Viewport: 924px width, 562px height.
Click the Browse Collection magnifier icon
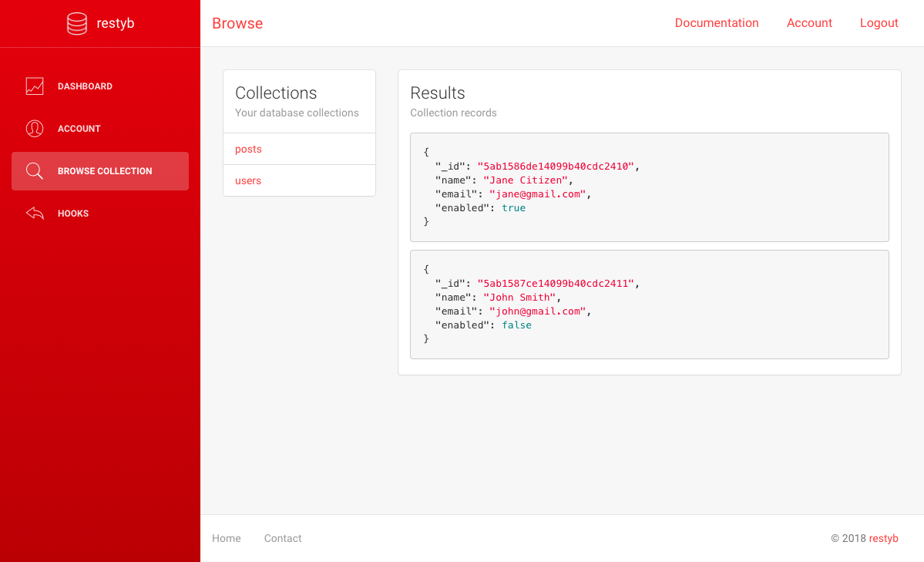pyautogui.click(x=35, y=171)
